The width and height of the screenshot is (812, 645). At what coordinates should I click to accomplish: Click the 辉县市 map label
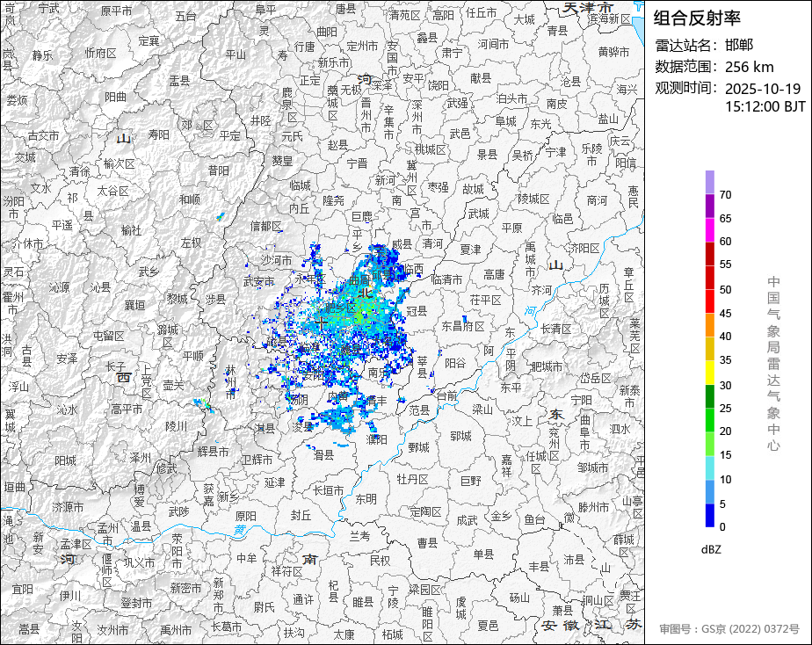click(x=213, y=452)
